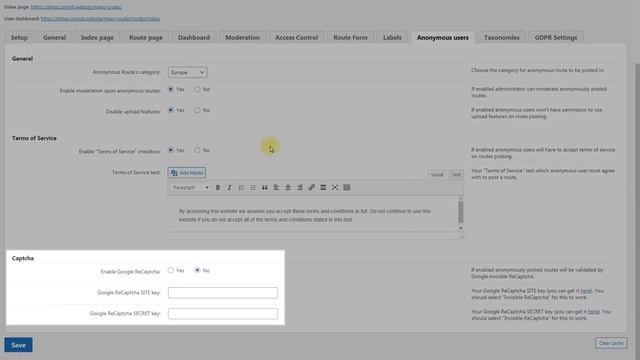The height and width of the screenshot is (360, 640).
Task: Center-align the editor text
Action: pyautogui.click(x=288, y=187)
